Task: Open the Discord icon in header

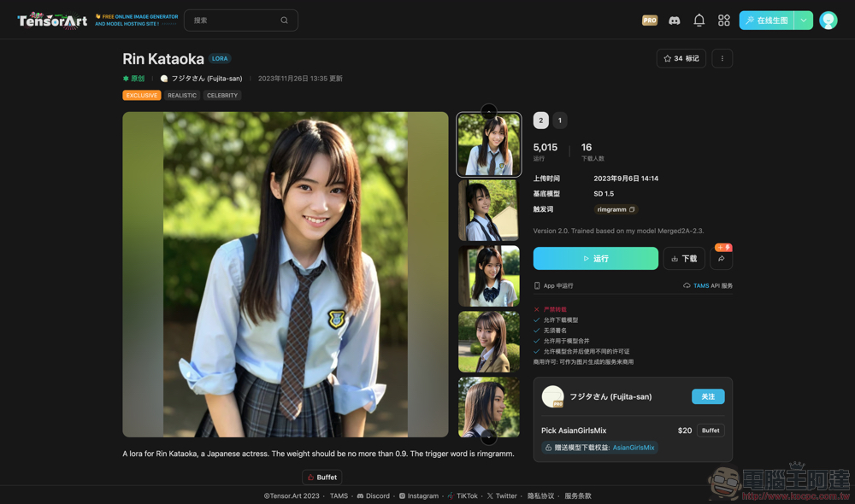Action: [675, 21]
